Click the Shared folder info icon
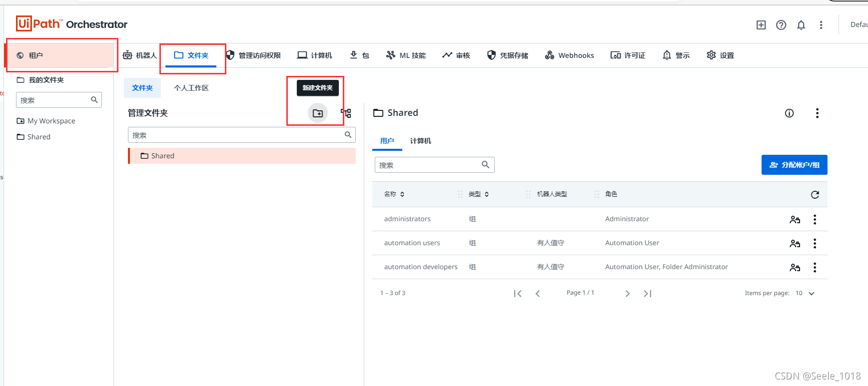This screenshot has width=868, height=386. click(x=790, y=113)
